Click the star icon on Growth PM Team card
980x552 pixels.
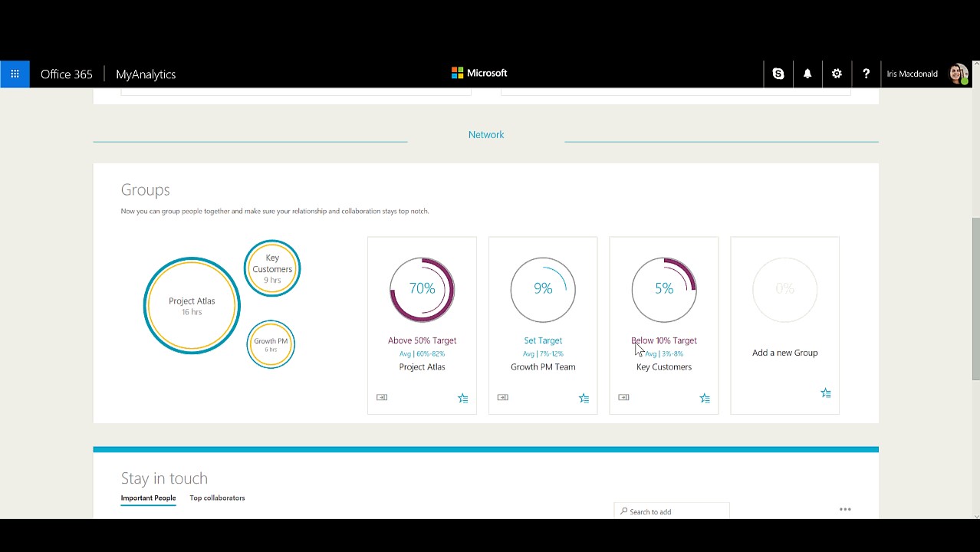point(584,398)
